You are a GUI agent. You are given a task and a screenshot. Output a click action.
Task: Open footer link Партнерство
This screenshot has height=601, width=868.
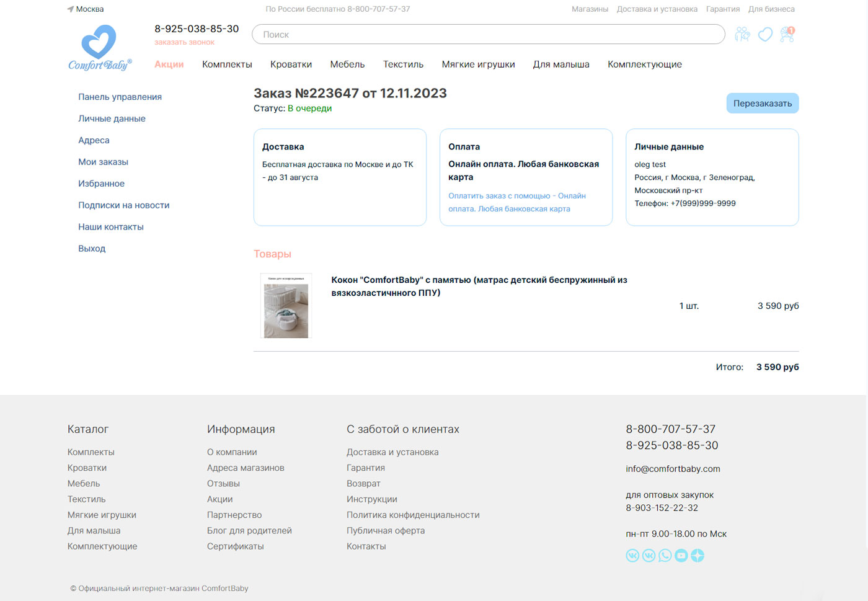click(x=234, y=515)
